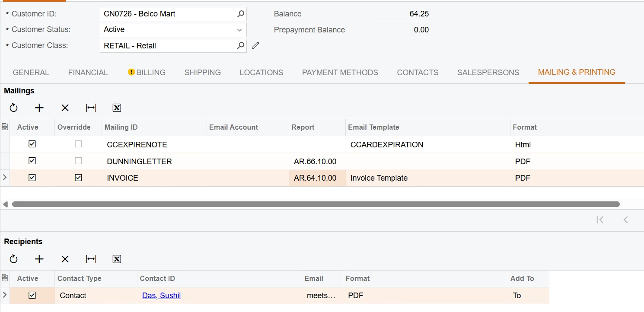This screenshot has height=312, width=644.
Task: Click the Mailings horizontal scrollbar
Action: pyautogui.click(x=316, y=204)
